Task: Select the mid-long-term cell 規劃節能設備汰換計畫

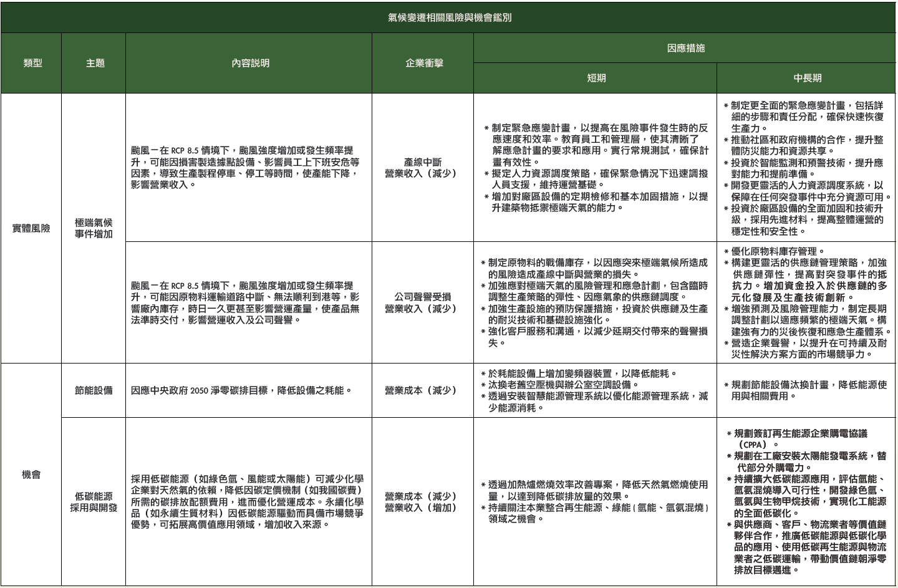Action: coord(806,390)
